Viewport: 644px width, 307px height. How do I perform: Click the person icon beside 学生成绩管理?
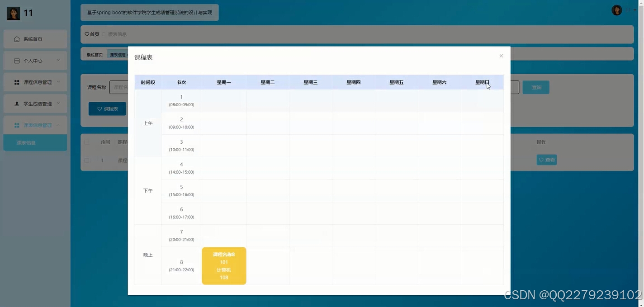[x=16, y=104]
